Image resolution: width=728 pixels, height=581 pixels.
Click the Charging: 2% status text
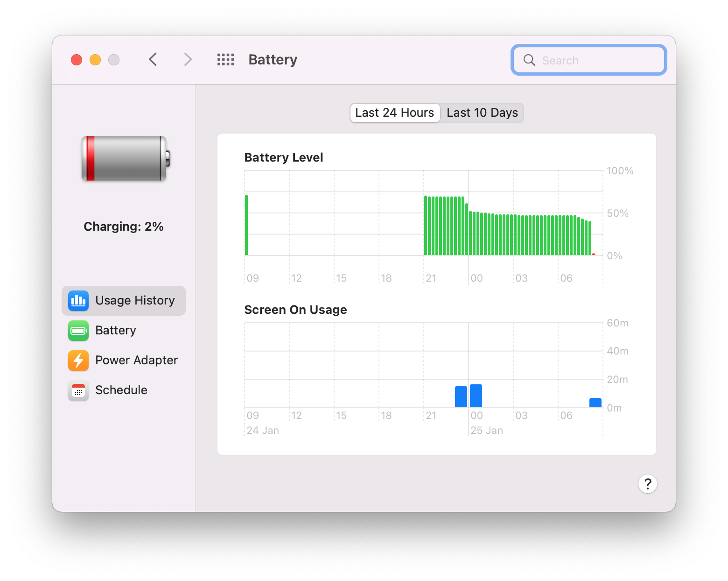pyautogui.click(x=123, y=226)
